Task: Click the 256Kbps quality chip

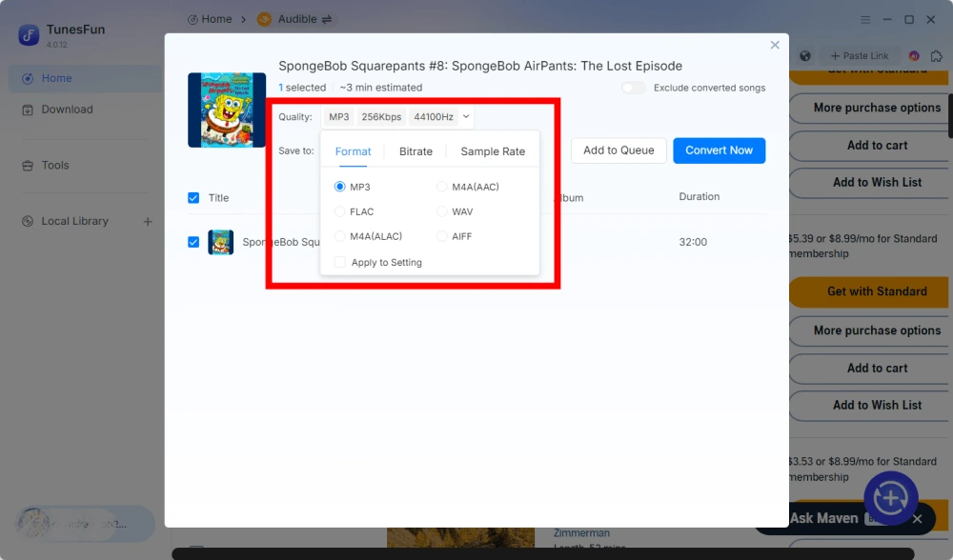Action: [381, 116]
